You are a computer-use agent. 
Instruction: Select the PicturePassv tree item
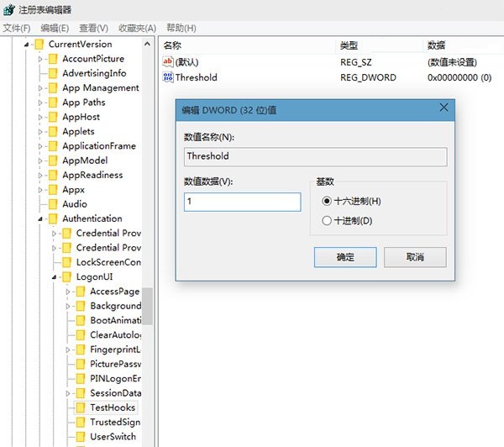pyautogui.click(x=115, y=364)
